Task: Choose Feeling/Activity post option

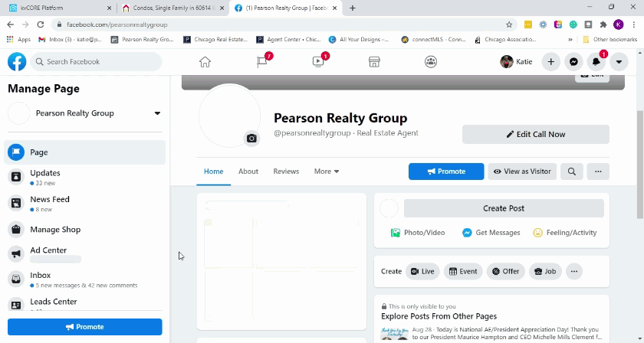Action: pos(565,233)
